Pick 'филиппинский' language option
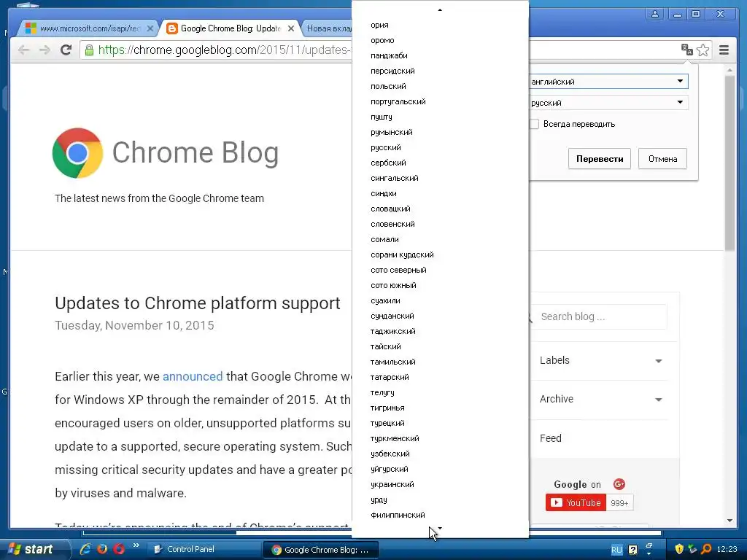Screen dimensions: 747x560 tap(440, 515)
